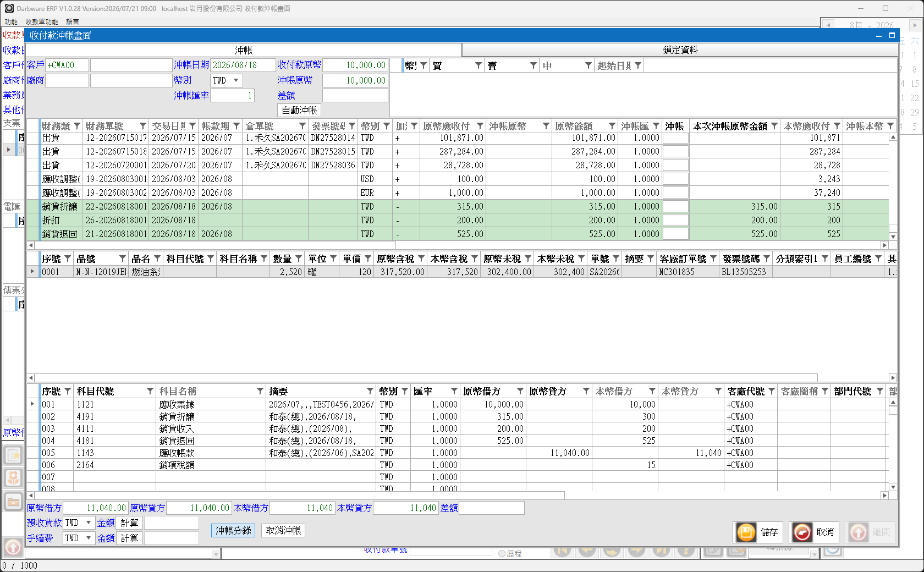The image size is (924, 572).
Task: Click the red 取消 undo arrow icon
Action: point(802,532)
